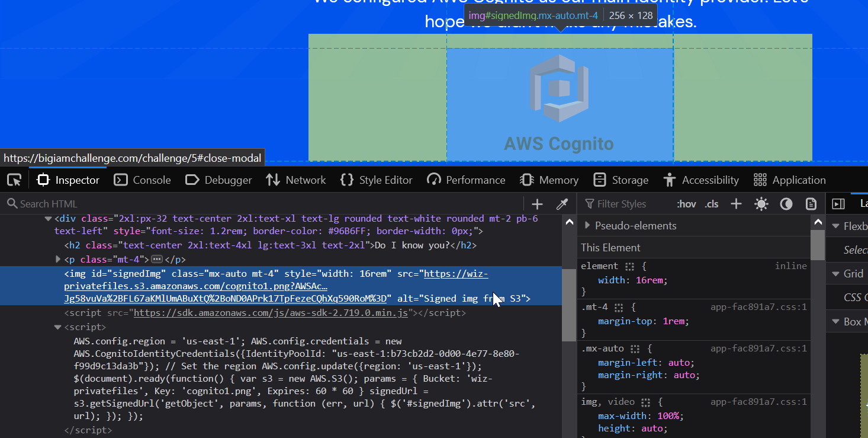
Task: Add a new style rule
Action: (x=736, y=204)
